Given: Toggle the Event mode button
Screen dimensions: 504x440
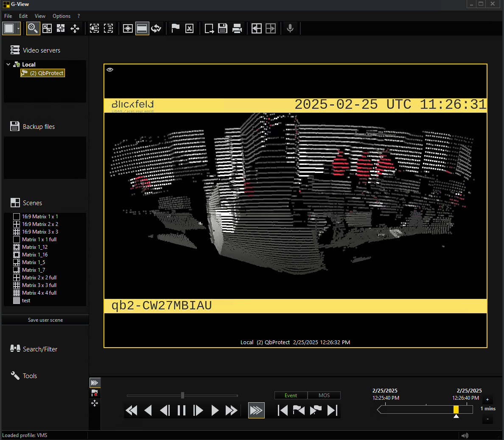Looking at the screenshot, I should 291,395.
